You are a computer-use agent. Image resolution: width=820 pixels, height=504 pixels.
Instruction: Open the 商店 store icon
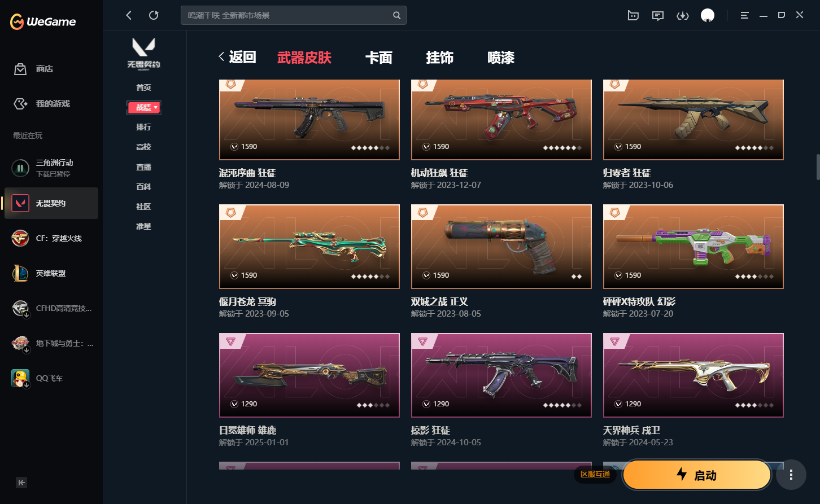pyautogui.click(x=20, y=69)
